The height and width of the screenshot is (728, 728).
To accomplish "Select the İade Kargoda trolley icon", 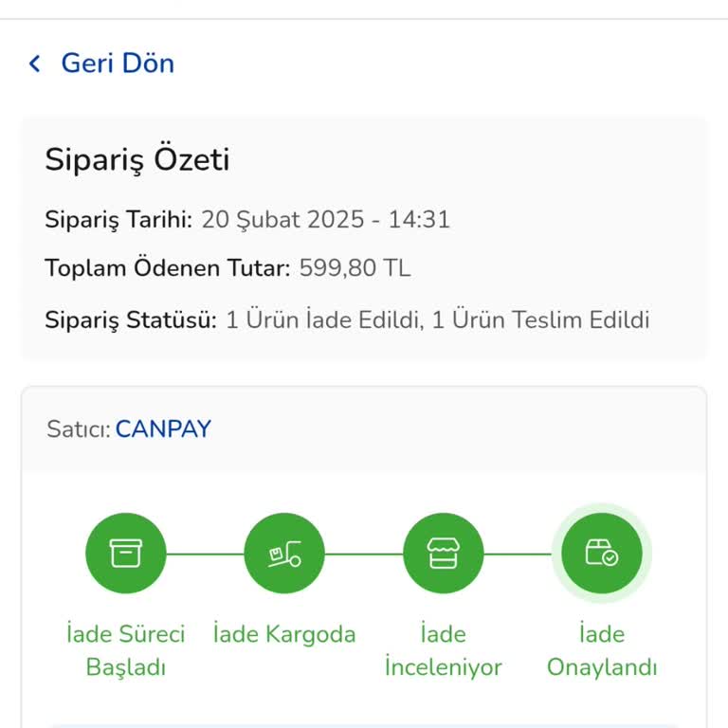I will tap(284, 553).
